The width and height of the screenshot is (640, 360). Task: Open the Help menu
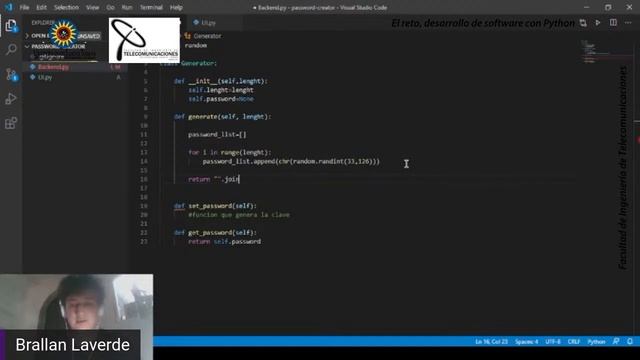coord(176,7)
